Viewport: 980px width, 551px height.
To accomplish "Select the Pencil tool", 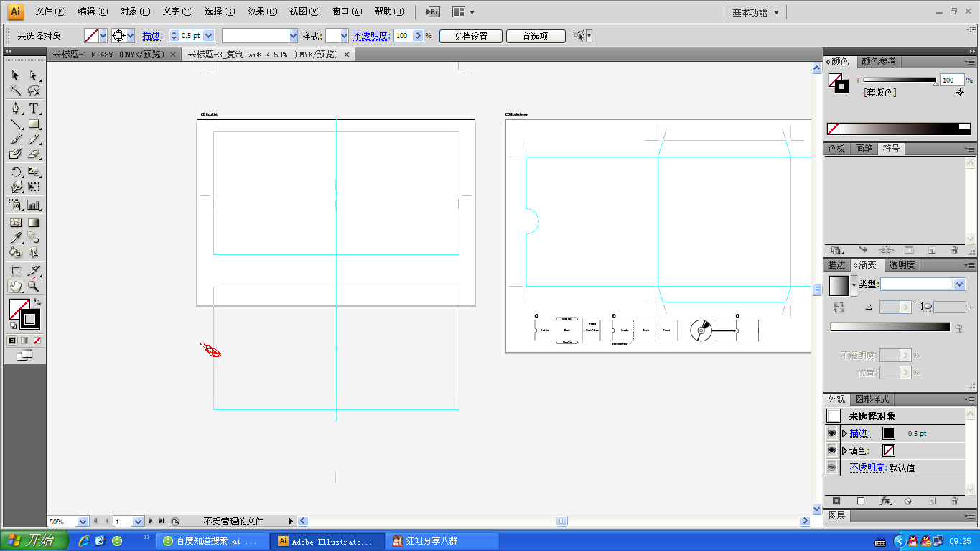I will click(x=34, y=139).
